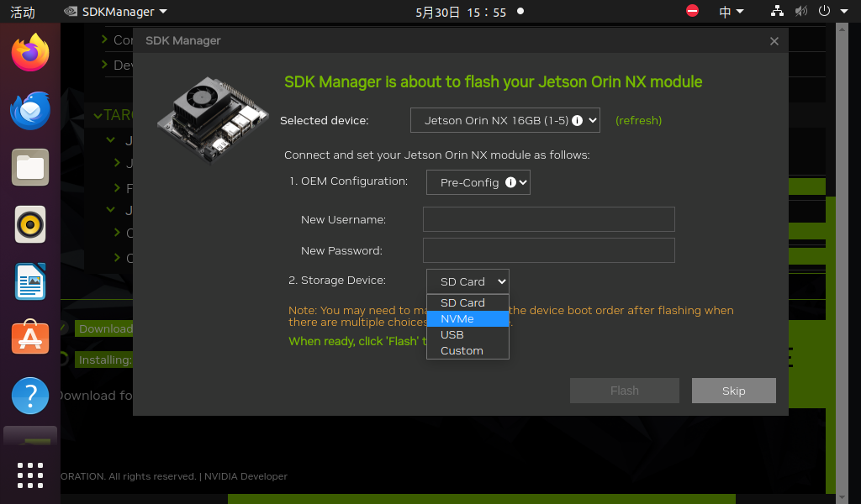Click the running SDK Manager dock icon
This screenshot has width=861, height=504.
(30, 435)
